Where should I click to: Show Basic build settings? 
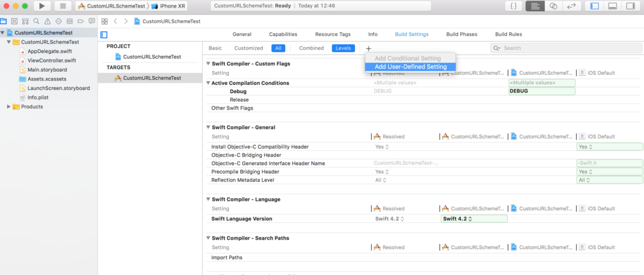coord(215,48)
